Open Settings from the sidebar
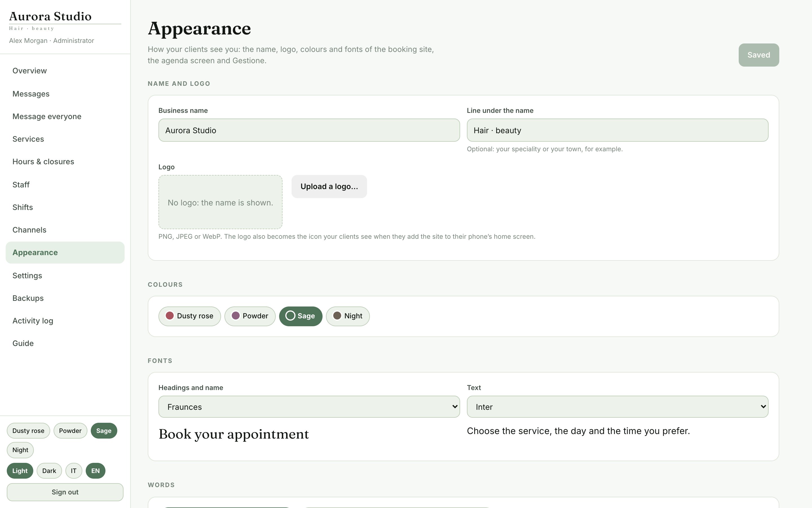This screenshot has height=508, width=812. (65, 275)
